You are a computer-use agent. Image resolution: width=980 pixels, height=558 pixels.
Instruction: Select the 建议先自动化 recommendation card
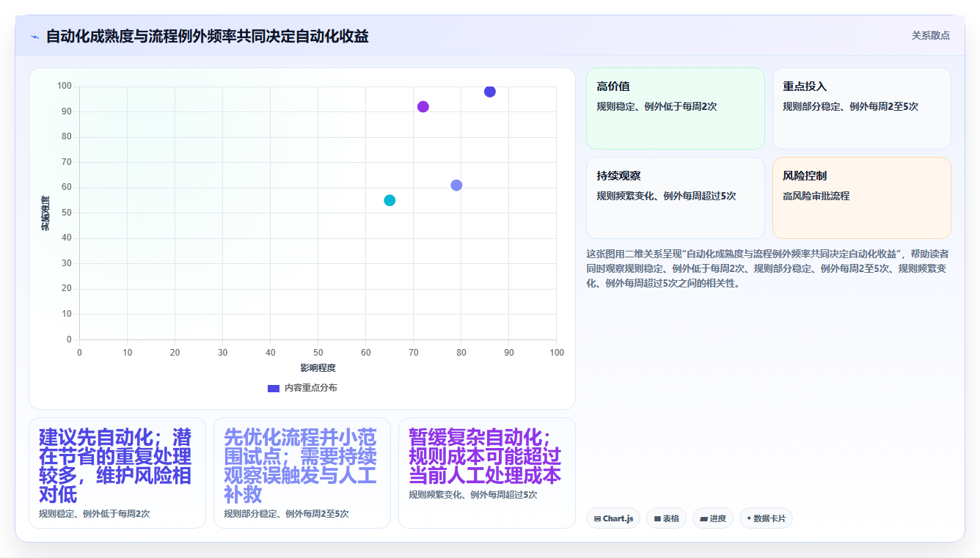pyautogui.click(x=117, y=473)
